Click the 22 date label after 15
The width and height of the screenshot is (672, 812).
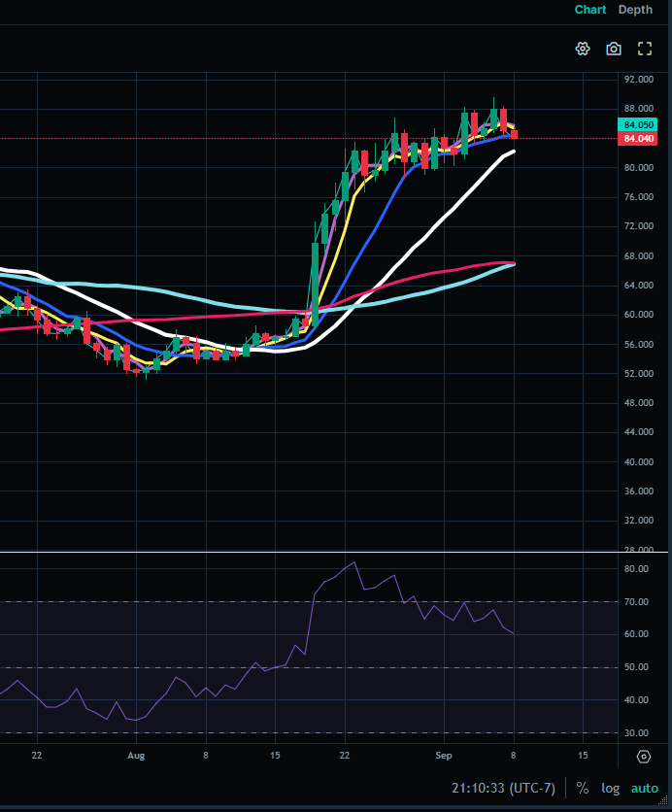[345, 756]
